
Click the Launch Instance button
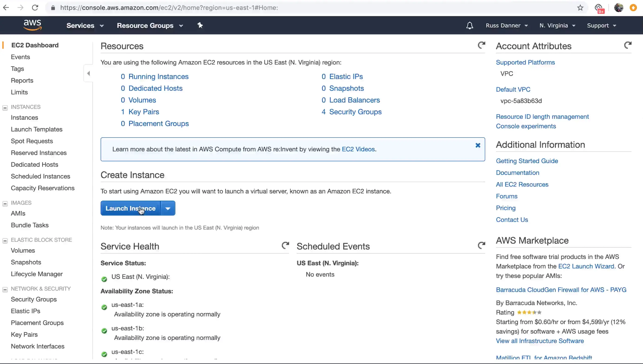[x=130, y=208]
